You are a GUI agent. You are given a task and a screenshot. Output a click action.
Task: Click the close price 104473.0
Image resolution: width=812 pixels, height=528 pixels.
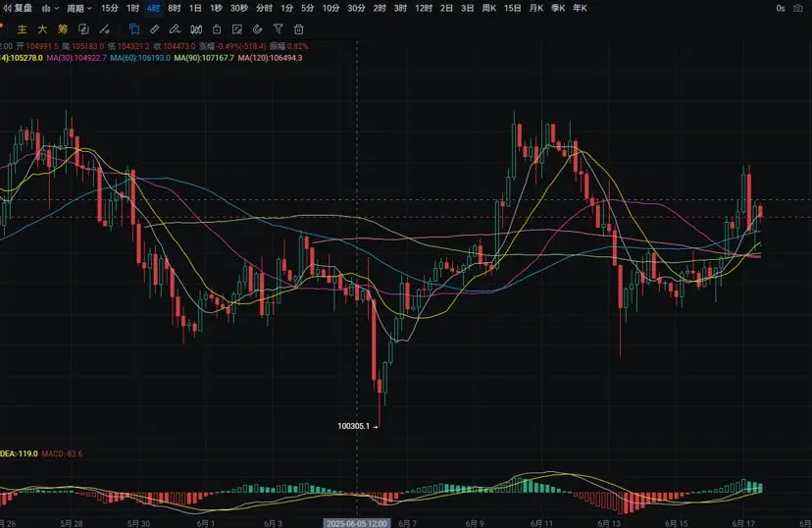[179, 47]
